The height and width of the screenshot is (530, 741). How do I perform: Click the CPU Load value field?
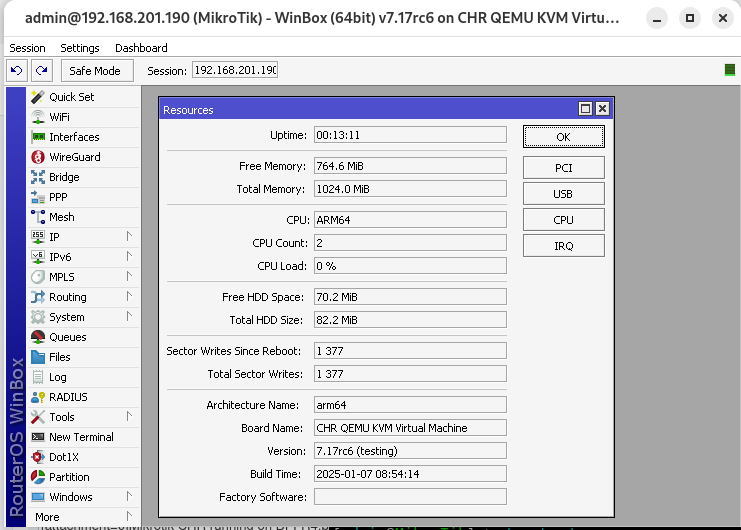coord(410,266)
